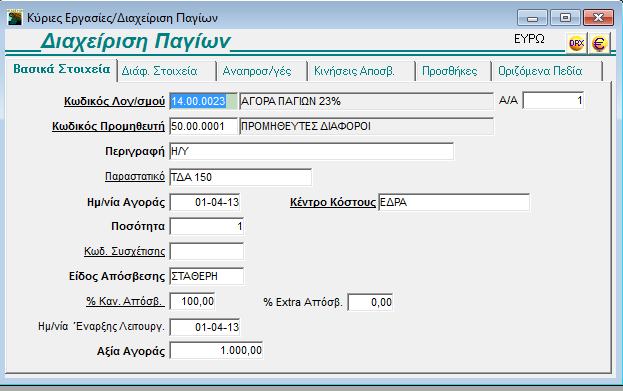
Task: Edit the Ημ/νία Αγοράς date field
Action: pos(205,202)
